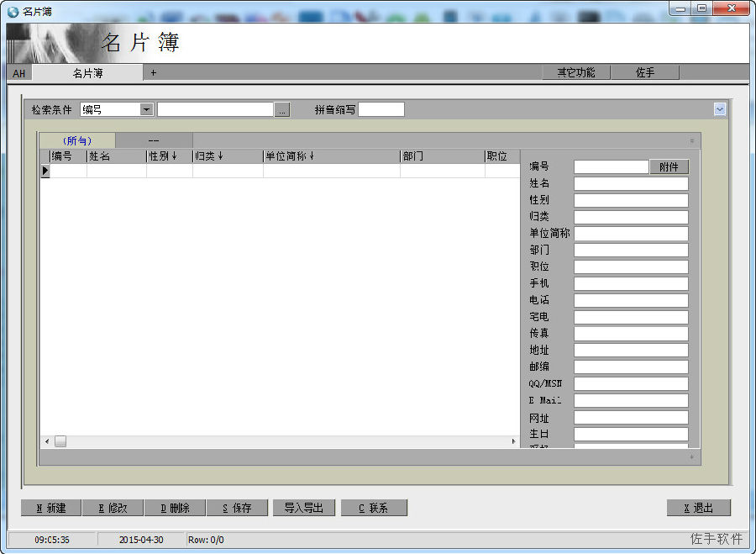The height and width of the screenshot is (554, 756).
Task: Click down arrow at bottom of detail panel
Action: click(692, 456)
